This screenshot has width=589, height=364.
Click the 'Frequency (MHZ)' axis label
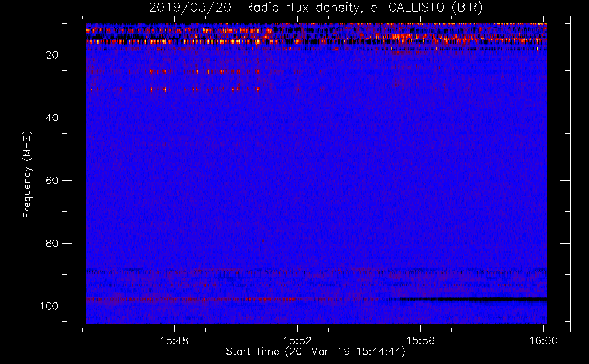[x=27, y=175]
